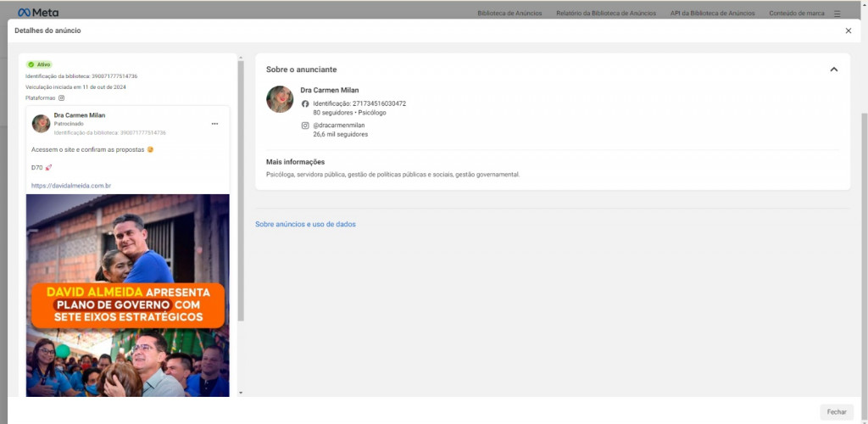Screen dimensions: 868x424
Task: Open the davidalmeida.com.br link
Action: coord(71,186)
